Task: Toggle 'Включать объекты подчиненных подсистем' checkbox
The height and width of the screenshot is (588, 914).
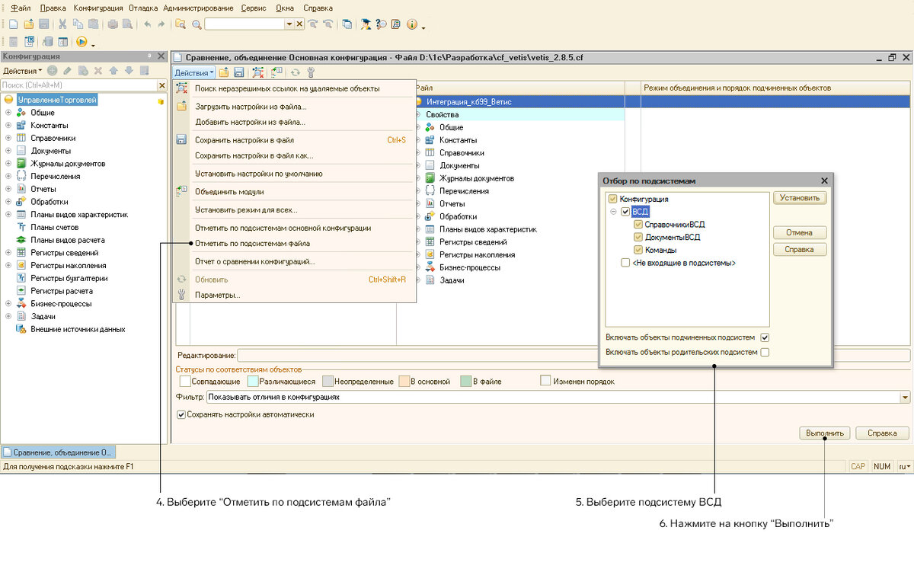Action: coord(765,337)
